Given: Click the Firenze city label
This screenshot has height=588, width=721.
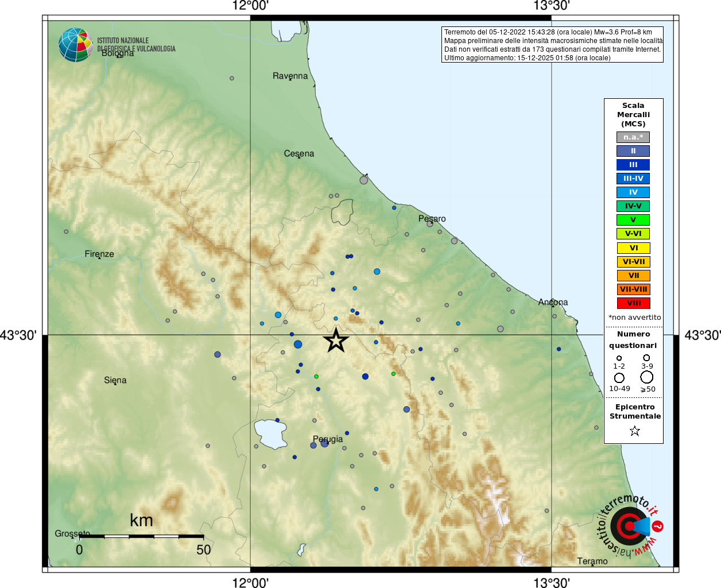Looking at the screenshot, I should pyautogui.click(x=99, y=254).
